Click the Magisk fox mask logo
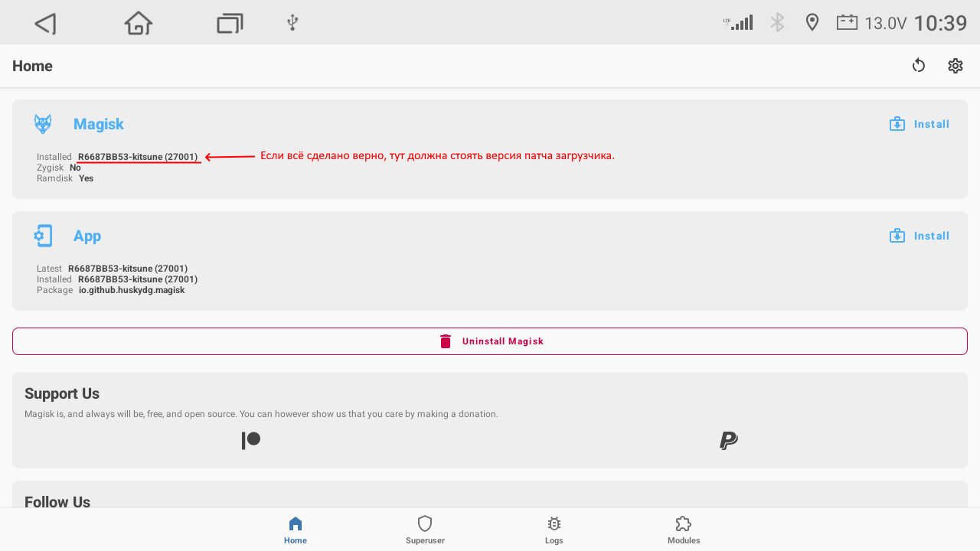Viewport: 980px width, 551px height. tap(43, 124)
